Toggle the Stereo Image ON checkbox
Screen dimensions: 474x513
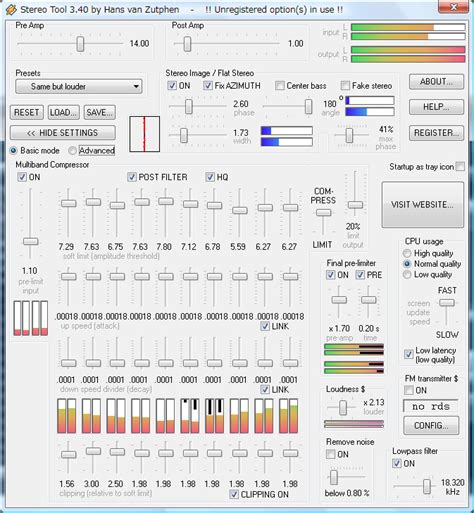click(x=172, y=86)
